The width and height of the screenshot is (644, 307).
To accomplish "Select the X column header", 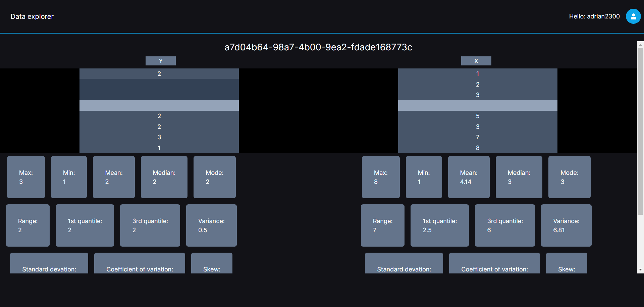I will (476, 61).
